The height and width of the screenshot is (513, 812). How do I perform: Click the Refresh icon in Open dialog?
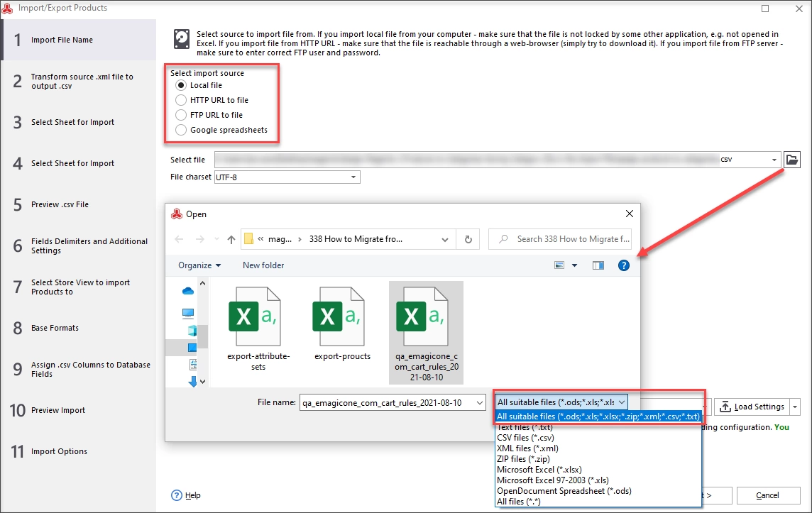[x=468, y=239]
